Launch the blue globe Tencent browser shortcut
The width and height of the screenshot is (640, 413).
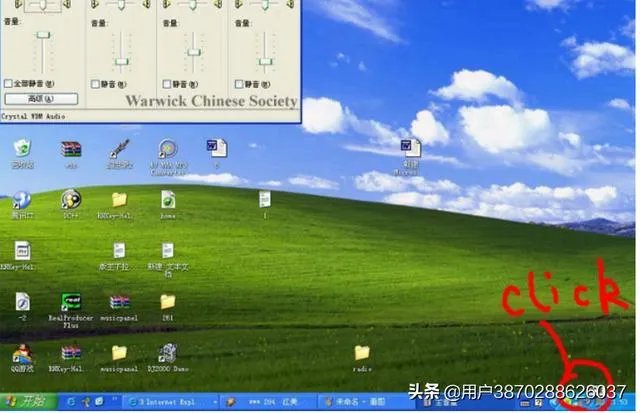pos(22,200)
